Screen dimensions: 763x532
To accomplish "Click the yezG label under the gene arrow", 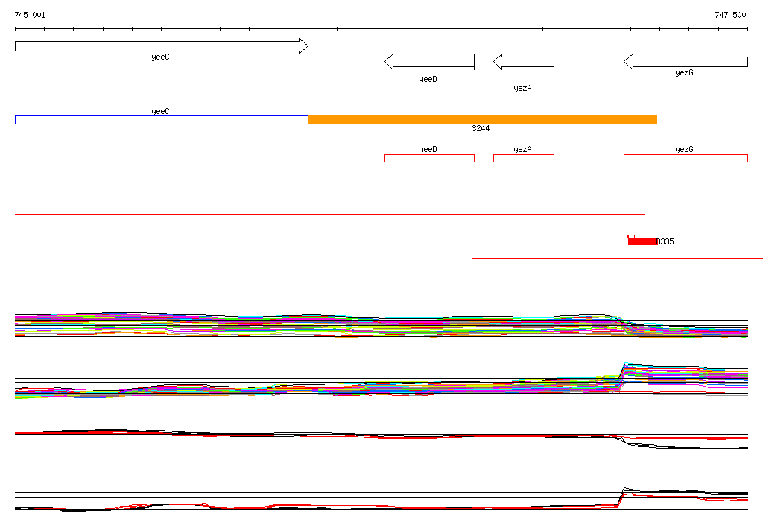I will [684, 72].
